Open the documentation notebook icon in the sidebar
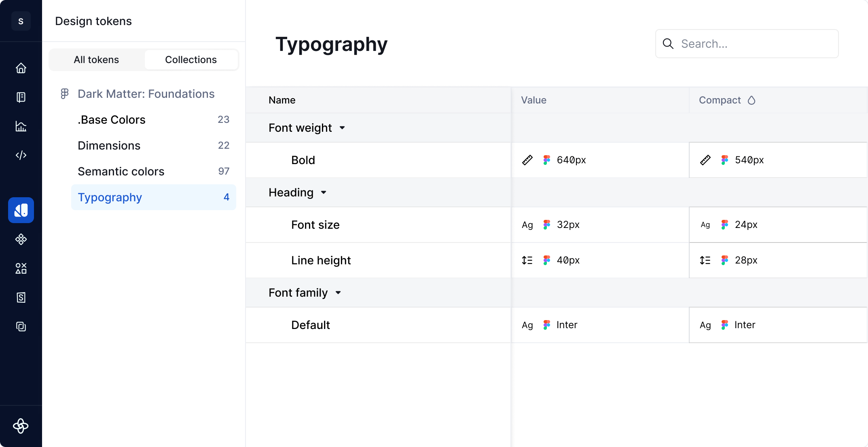This screenshot has width=868, height=447. point(21,97)
